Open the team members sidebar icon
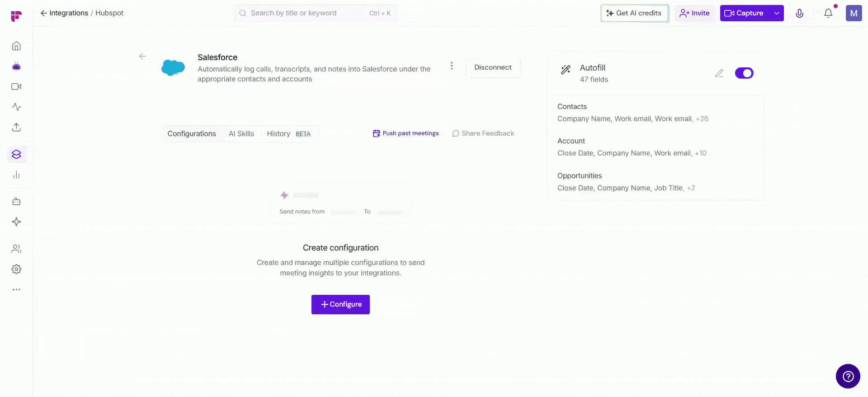Image resolution: width=868 pixels, height=397 pixels. tap(16, 249)
